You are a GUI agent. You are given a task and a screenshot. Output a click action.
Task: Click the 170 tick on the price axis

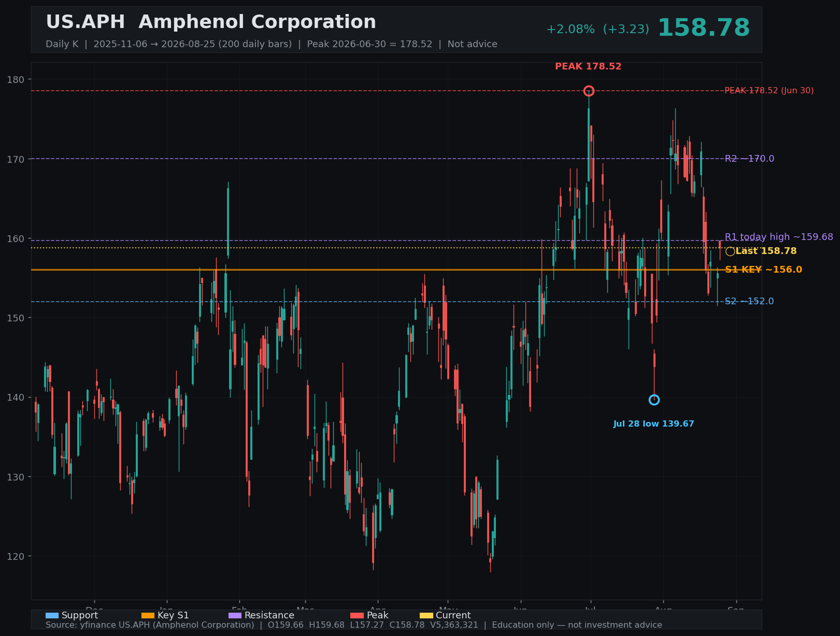15,159
